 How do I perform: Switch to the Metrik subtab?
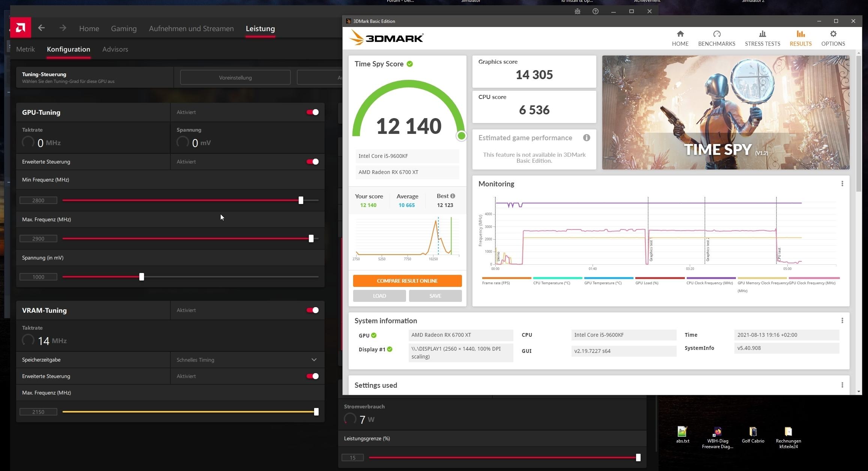tap(26, 49)
